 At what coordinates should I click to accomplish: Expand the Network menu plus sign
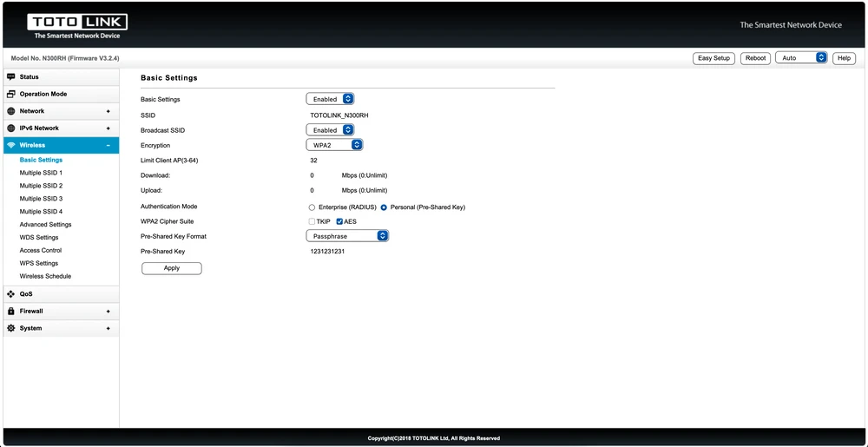(108, 111)
